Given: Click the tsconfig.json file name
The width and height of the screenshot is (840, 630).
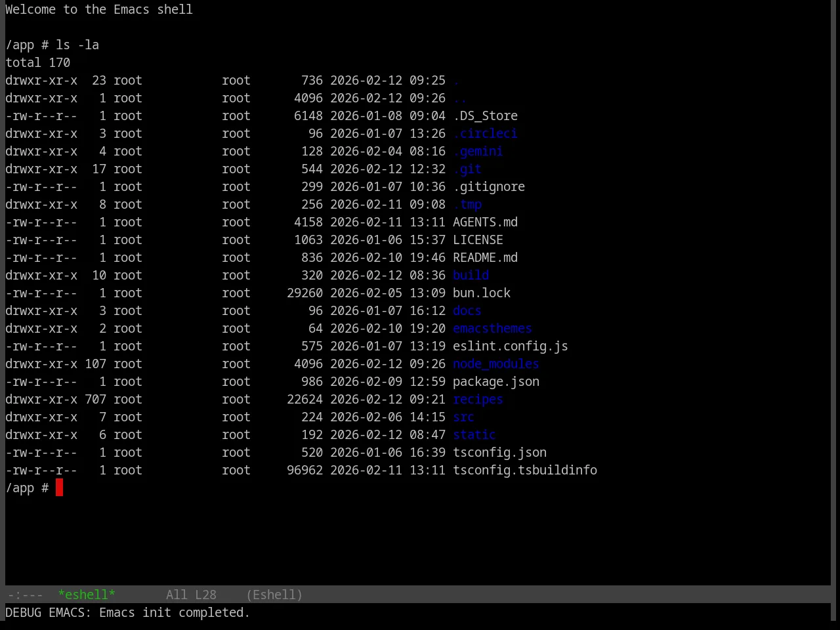Looking at the screenshot, I should (499, 453).
